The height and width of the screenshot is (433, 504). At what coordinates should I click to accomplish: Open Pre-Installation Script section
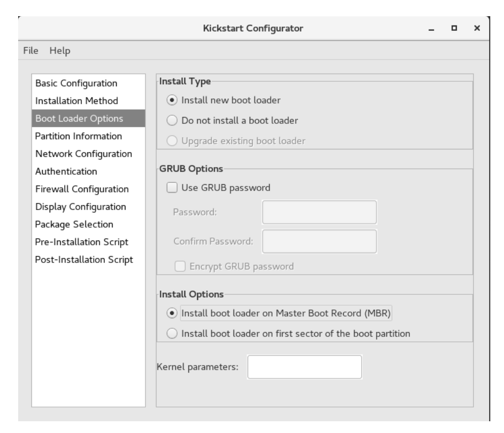(x=81, y=242)
